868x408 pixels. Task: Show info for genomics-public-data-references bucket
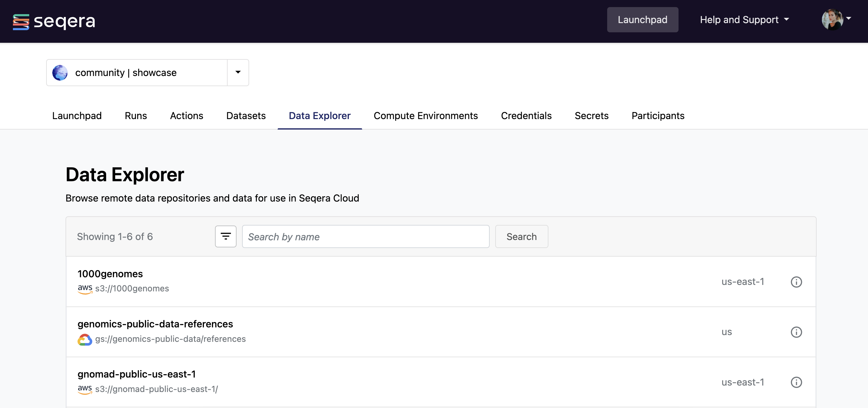[796, 332]
